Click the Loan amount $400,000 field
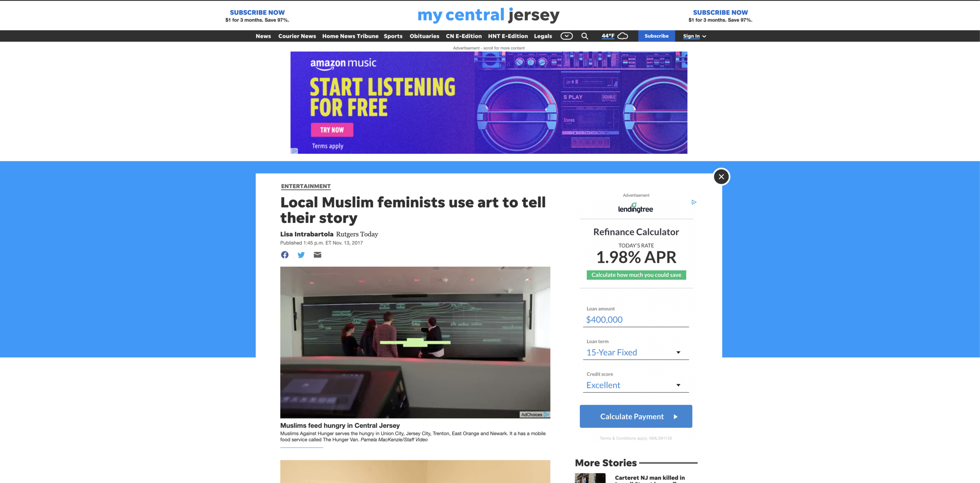The image size is (980, 483). [x=635, y=320]
